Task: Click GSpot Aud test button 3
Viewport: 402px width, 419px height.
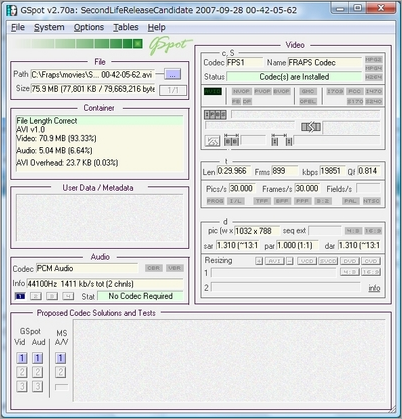Action: (x=37, y=386)
